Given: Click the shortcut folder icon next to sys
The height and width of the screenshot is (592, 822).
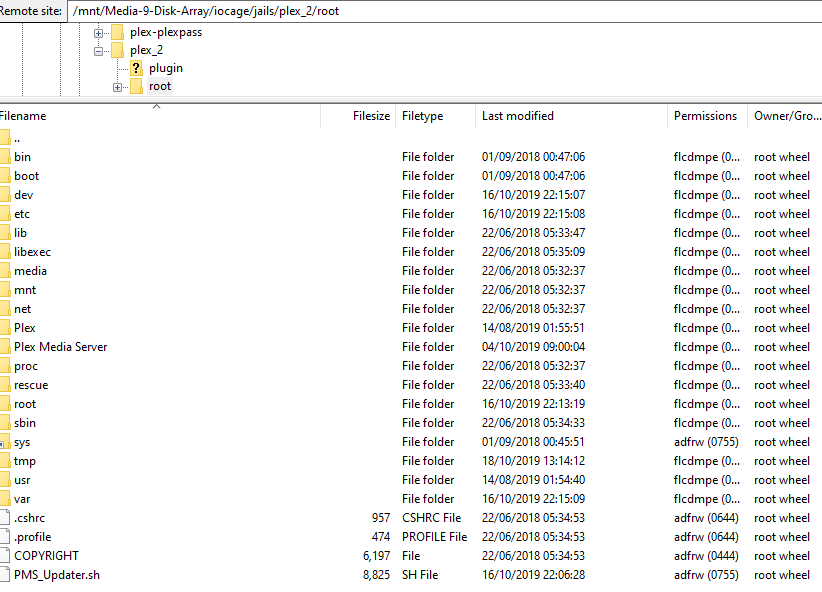Looking at the screenshot, I should 4,442.
